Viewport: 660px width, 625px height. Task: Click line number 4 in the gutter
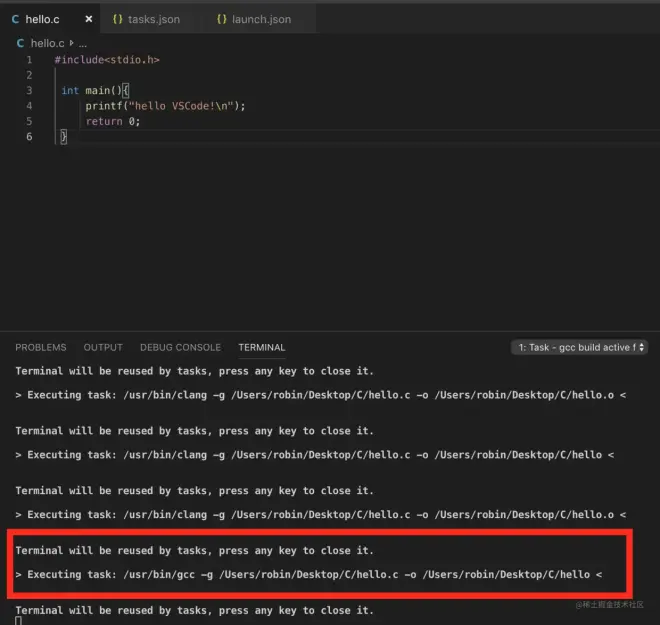point(29,106)
